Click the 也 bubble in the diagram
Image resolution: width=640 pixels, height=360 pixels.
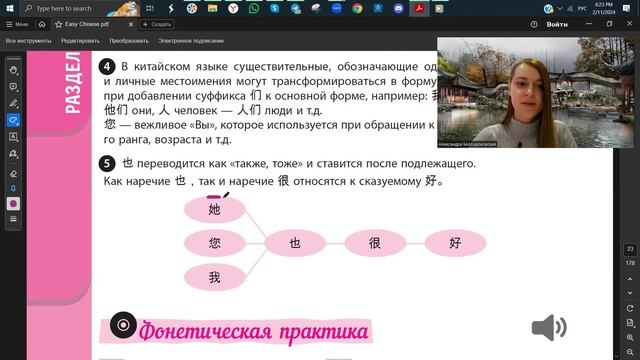(295, 243)
